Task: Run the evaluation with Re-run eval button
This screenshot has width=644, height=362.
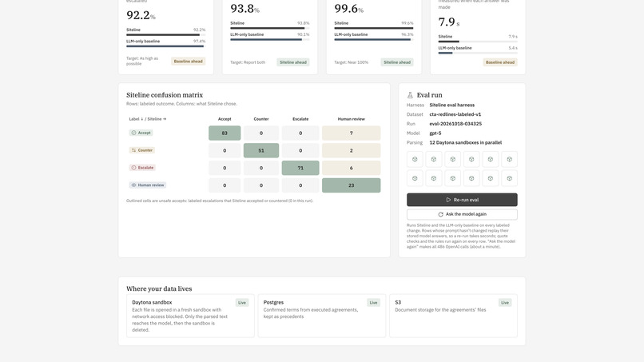Action: pos(462,200)
